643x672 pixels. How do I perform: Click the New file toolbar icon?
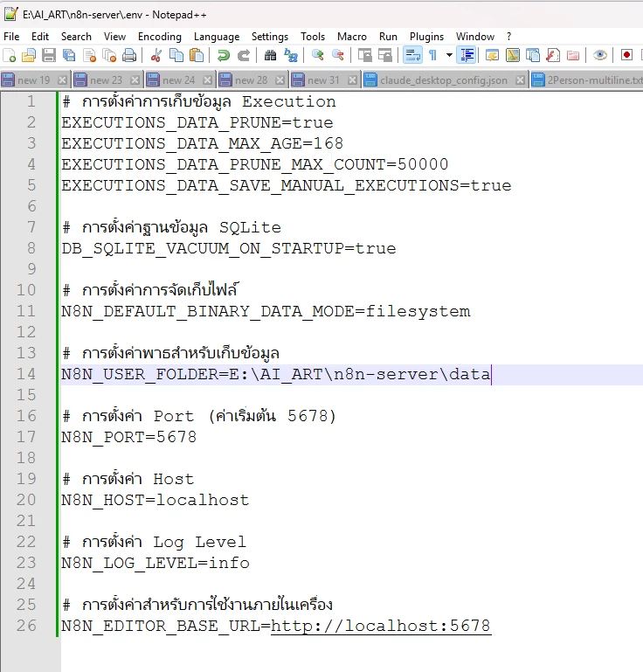click(x=10, y=55)
